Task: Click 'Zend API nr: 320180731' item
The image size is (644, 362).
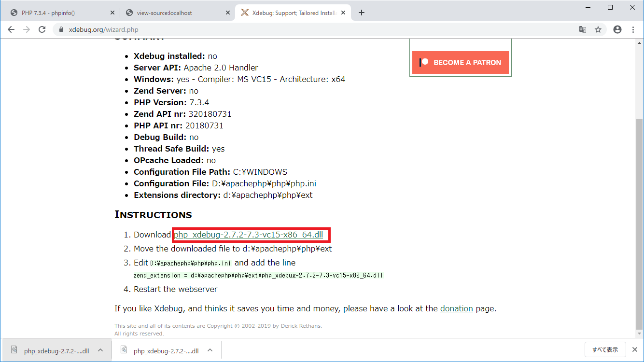Action: point(182,114)
